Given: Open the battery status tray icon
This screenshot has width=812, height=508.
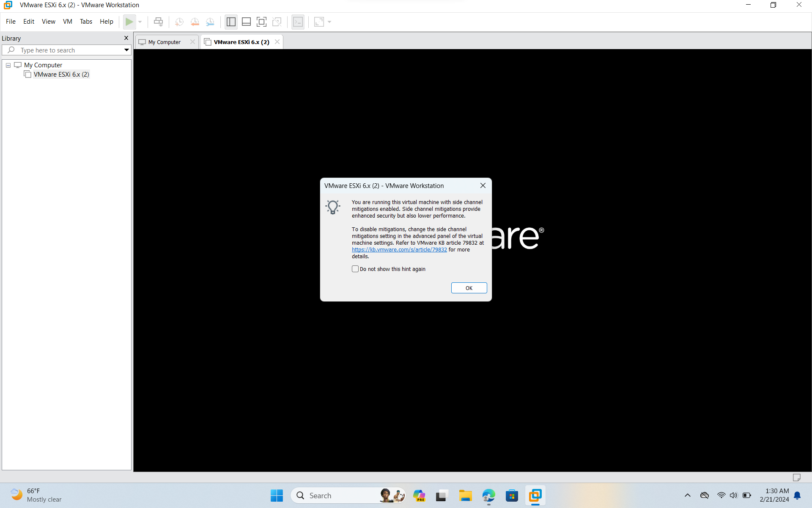Looking at the screenshot, I should click(747, 495).
